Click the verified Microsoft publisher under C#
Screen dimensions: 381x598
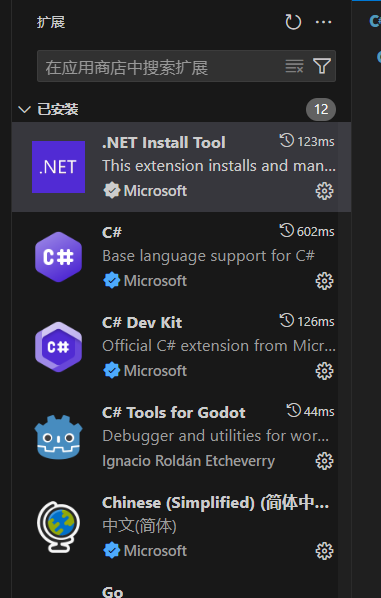tap(145, 281)
